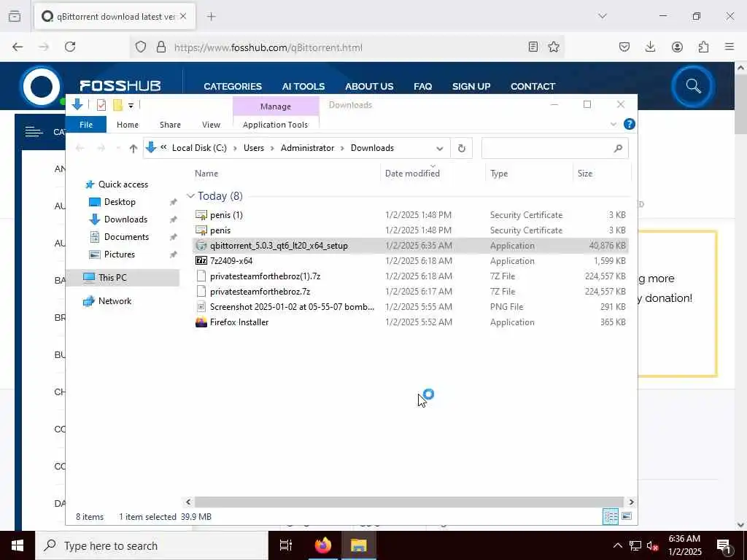Viewport: 747px width, 560px height.
Task: Open the Windows Start menu
Action: pos(18,545)
